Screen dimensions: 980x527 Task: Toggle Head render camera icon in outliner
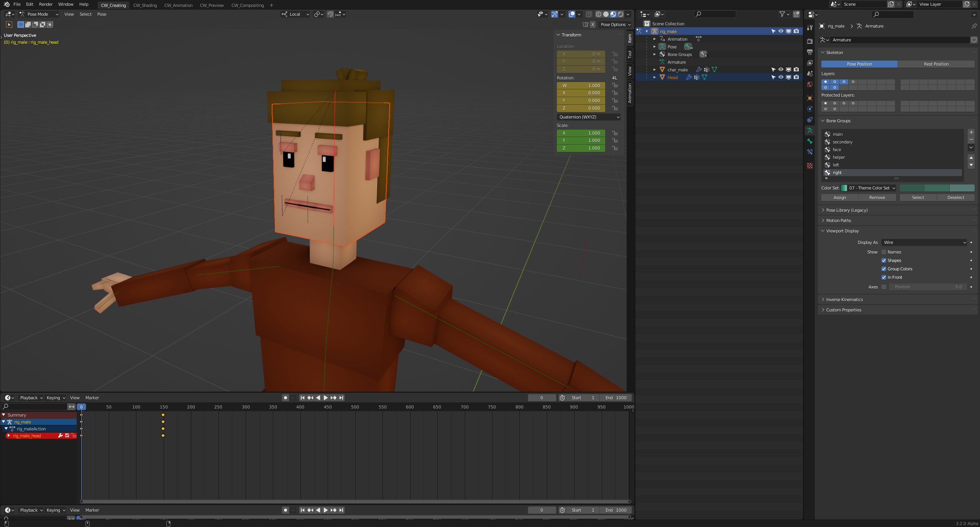click(x=796, y=77)
